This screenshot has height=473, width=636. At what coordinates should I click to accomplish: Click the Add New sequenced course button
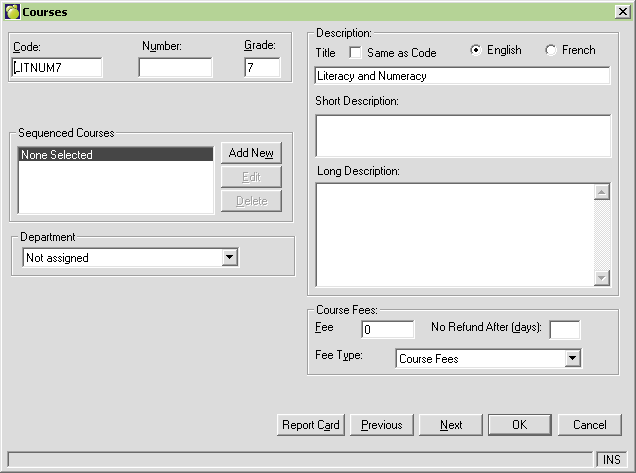251,153
